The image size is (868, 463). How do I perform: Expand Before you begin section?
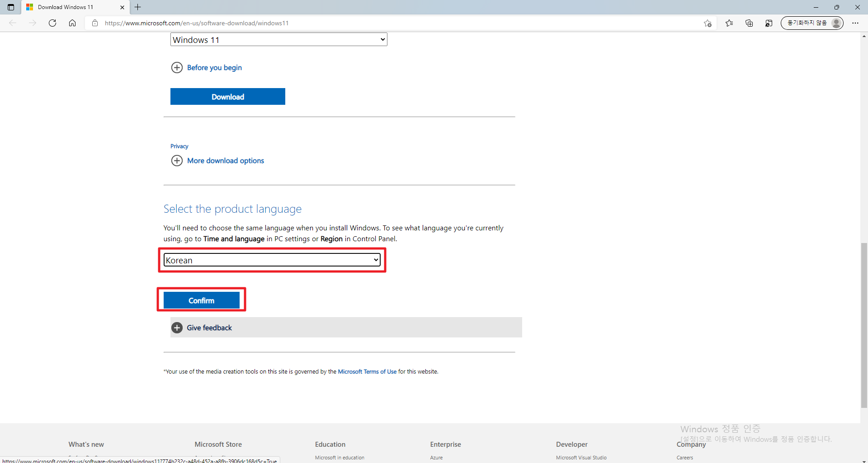click(x=207, y=68)
